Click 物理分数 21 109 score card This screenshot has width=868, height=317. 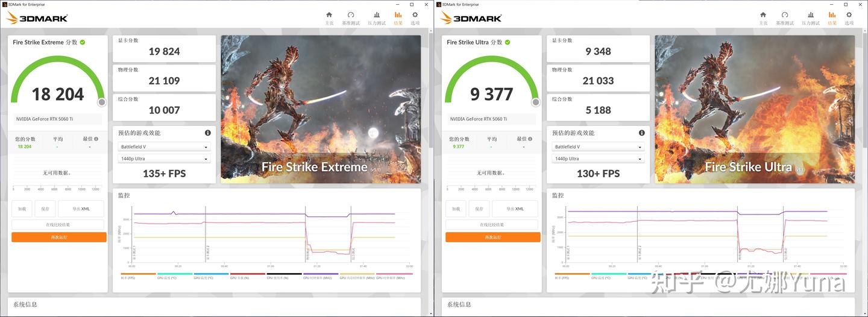164,78
